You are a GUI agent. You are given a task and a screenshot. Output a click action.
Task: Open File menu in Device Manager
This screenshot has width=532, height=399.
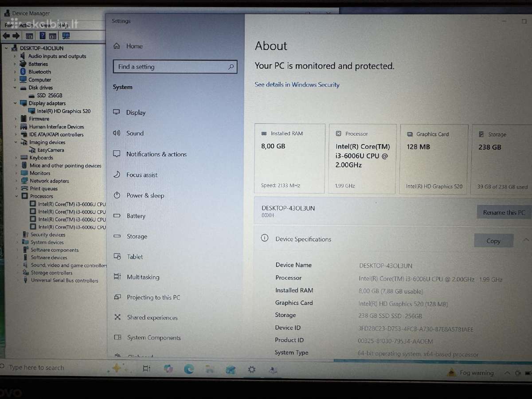(x=8, y=25)
